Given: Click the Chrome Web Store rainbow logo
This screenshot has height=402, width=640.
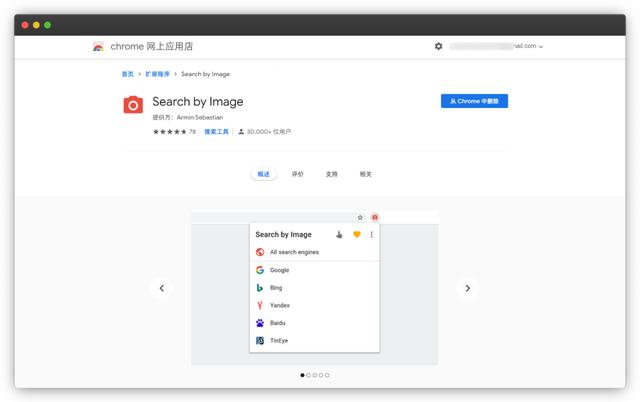Looking at the screenshot, I should click(98, 47).
